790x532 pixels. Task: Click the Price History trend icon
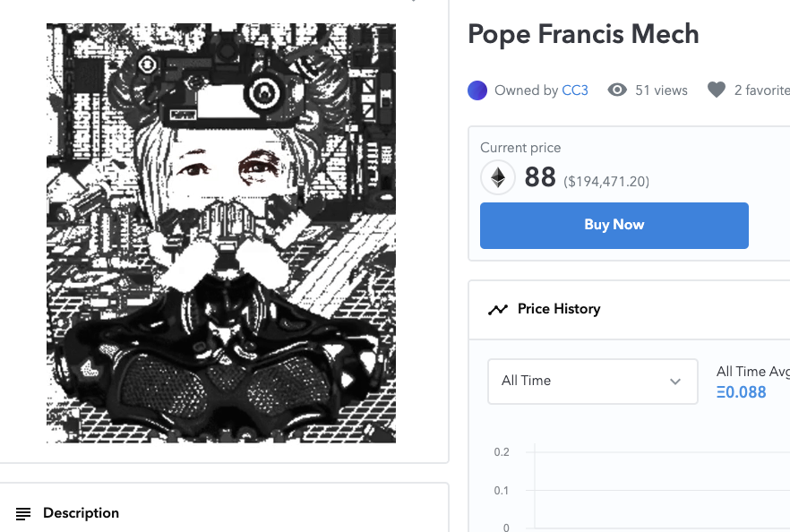coord(498,309)
